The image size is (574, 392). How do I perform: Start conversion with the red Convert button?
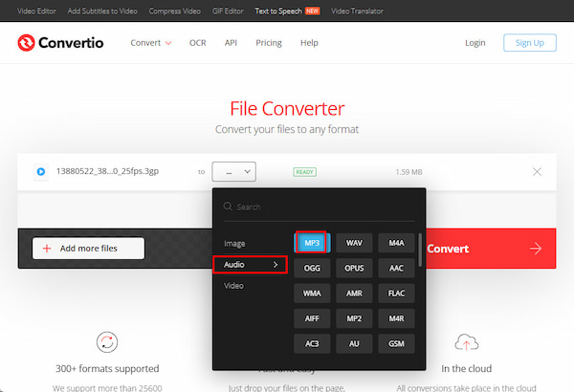[491, 249]
